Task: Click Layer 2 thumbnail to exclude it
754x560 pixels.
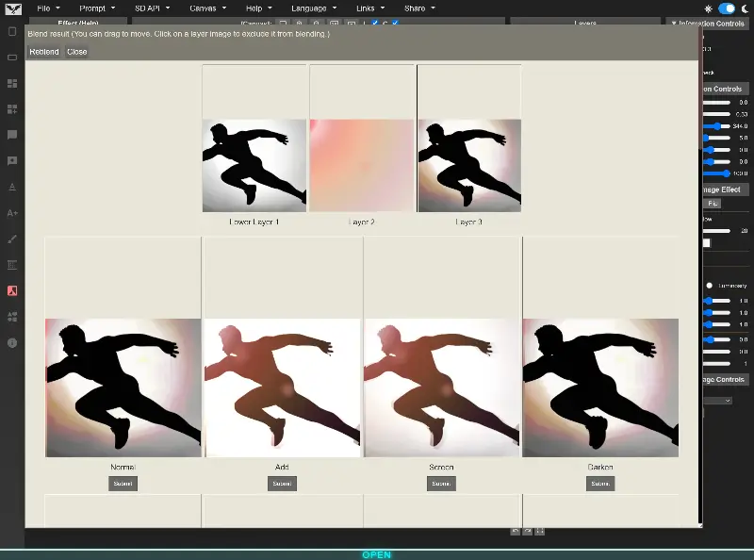Action: (362, 165)
